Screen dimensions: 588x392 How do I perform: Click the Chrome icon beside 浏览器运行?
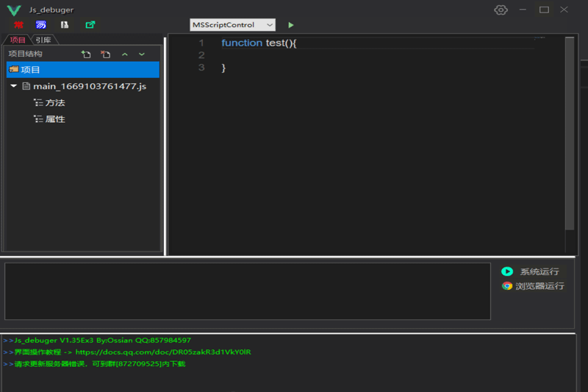point(507,286)
